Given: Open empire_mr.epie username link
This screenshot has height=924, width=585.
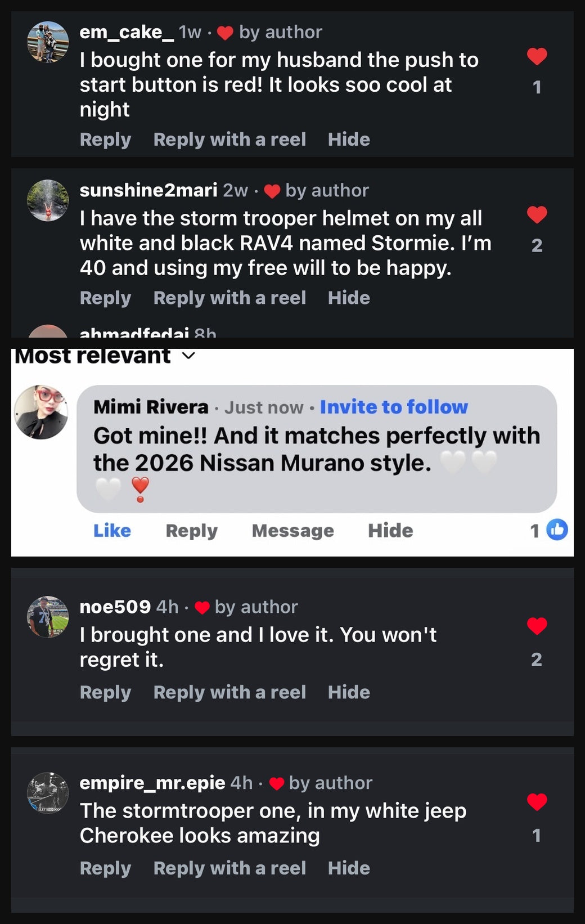Looking at the screenshot, I should (152, 783).
